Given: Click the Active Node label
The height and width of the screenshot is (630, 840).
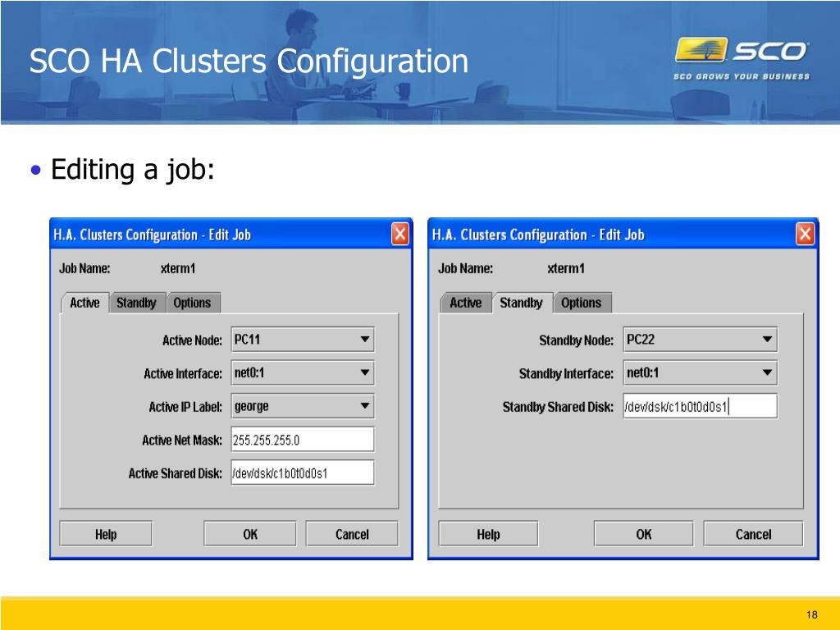Looking at the screenshot, I should 192,340.
